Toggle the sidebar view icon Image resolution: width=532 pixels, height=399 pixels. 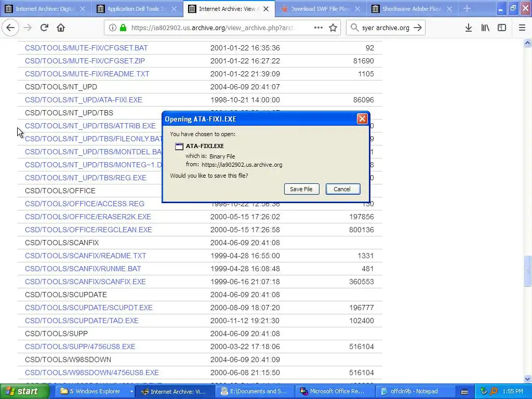click(502, 28)
